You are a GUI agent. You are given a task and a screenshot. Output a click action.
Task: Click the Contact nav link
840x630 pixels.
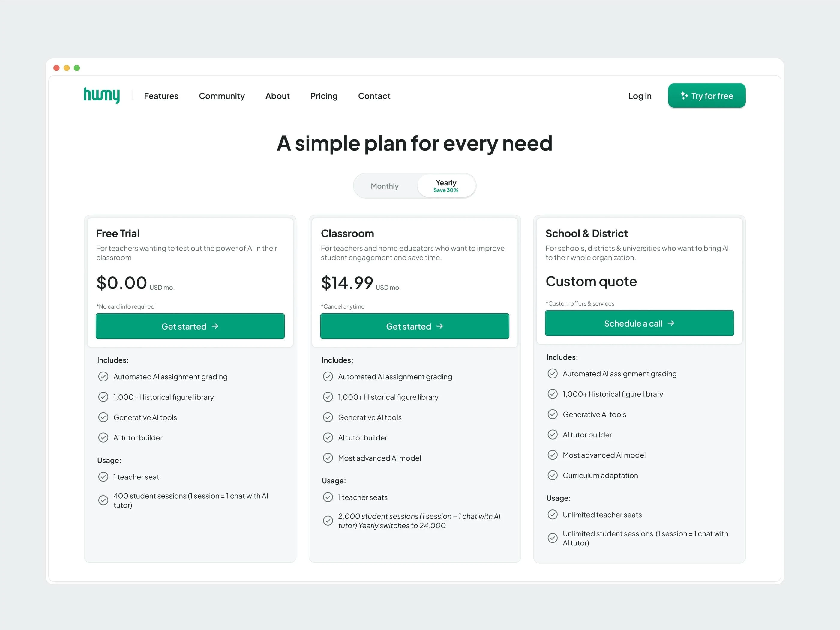374,96
